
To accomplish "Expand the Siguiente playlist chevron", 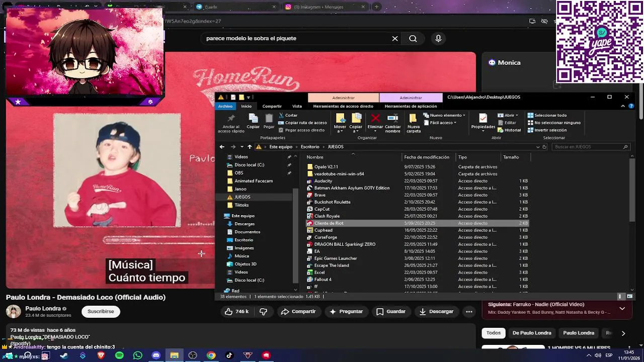I will pos(622,308).
